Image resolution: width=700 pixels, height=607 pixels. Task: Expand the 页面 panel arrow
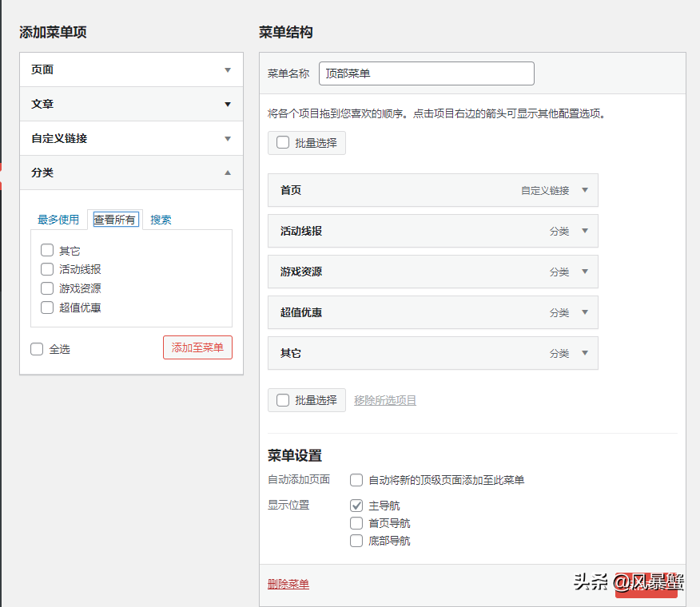coord(228,69)
